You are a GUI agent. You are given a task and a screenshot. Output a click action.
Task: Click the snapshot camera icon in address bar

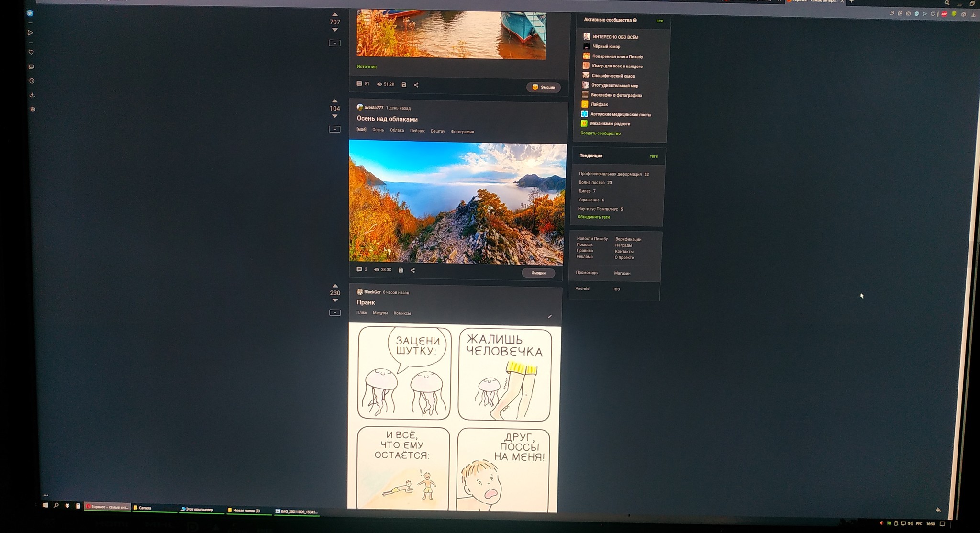click(x=908, y=14)
